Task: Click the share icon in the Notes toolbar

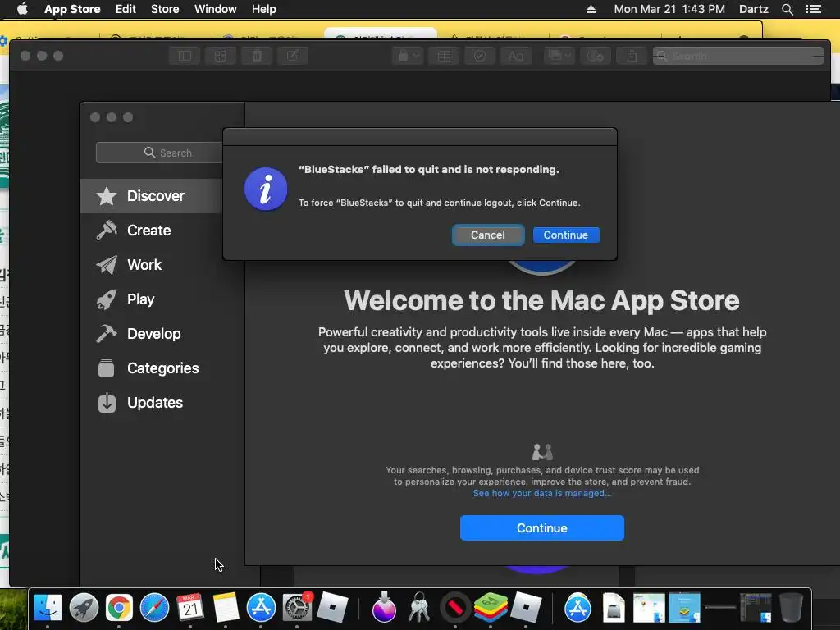Action: click(632, 56)
